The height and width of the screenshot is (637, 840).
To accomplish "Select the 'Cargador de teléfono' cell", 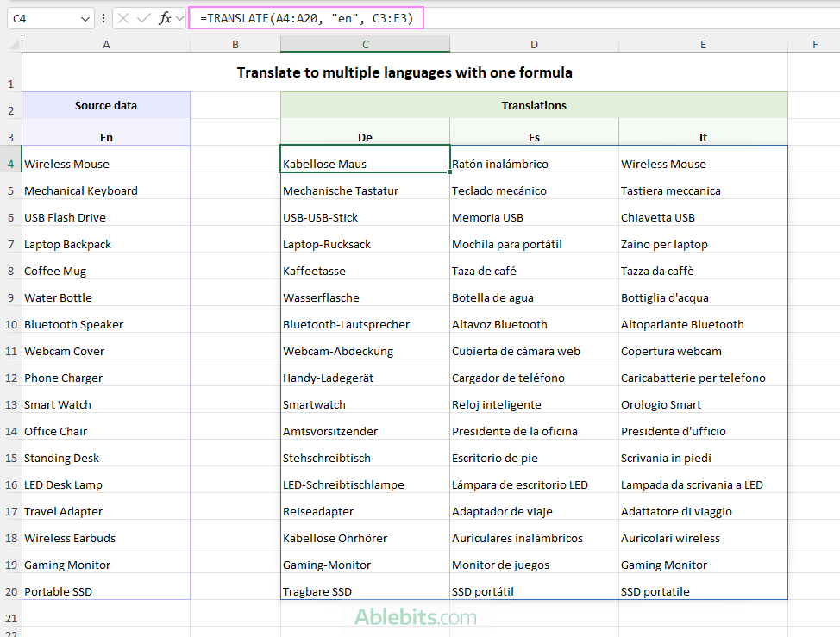I will (x=534, y=373).
